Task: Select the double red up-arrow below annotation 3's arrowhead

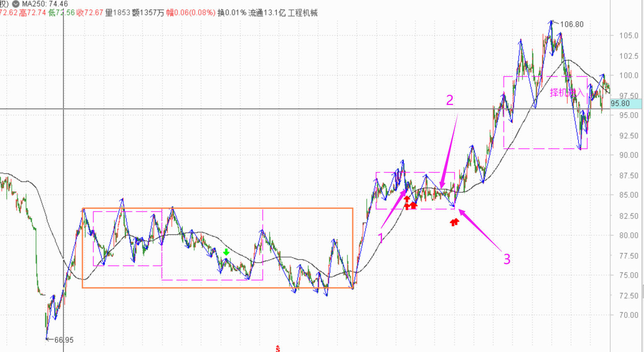Action: point(455,222)
